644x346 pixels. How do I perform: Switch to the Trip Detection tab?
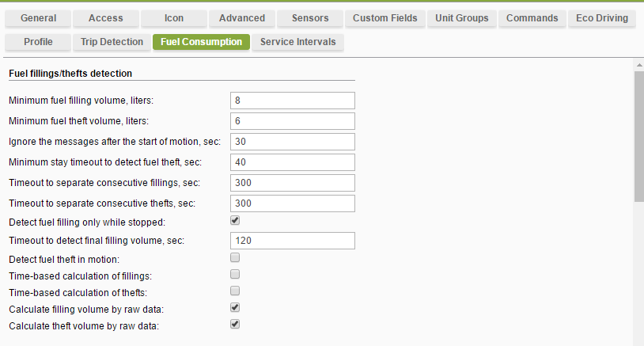(112, 42)
